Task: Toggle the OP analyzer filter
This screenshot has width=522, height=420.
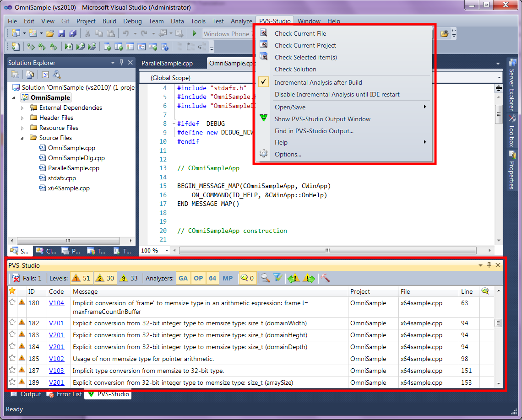Action: 198,278
